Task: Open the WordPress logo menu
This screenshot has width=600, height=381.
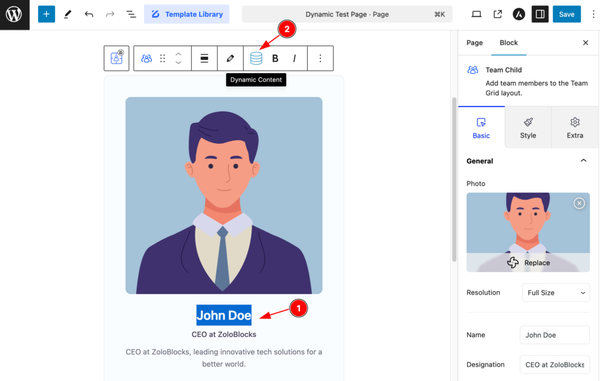Action: tap(14, 15)
